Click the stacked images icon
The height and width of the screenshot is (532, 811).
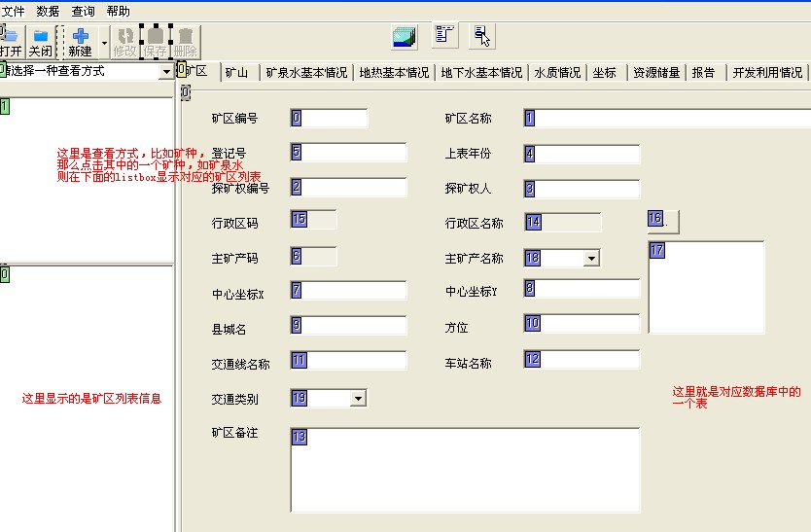[x=405, y=37]
